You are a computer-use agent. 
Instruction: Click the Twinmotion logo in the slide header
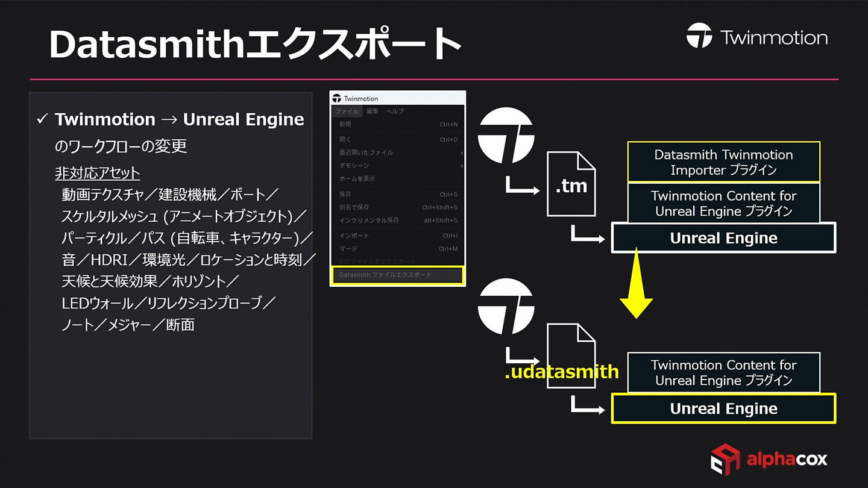pyautogui.click(x=757, y=37)
